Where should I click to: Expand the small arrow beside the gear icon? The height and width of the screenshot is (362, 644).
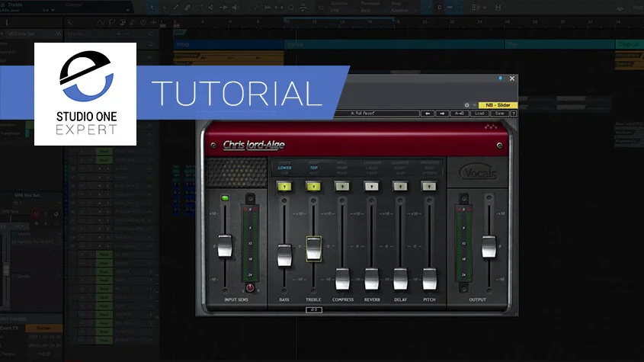[x=474, y=105]
